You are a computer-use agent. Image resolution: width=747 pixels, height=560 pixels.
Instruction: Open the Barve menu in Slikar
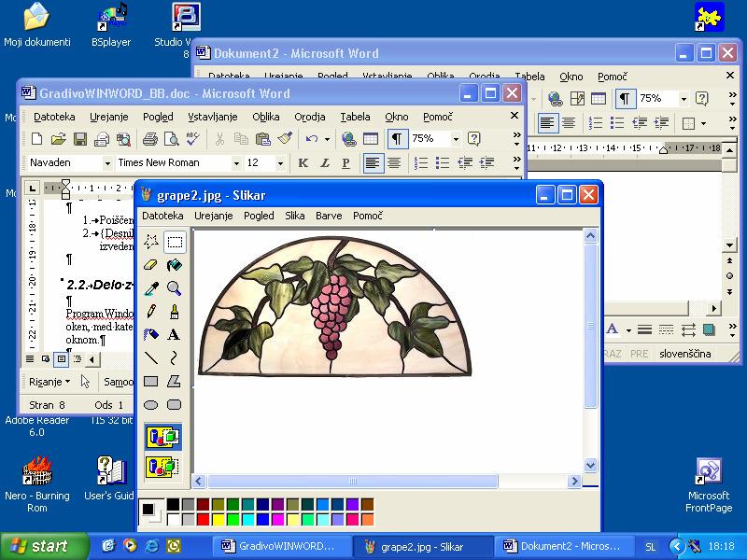pos(329,216)
